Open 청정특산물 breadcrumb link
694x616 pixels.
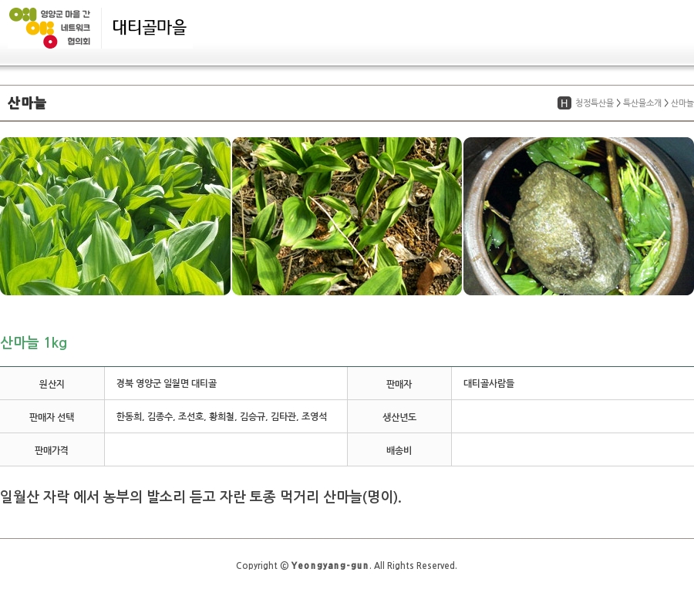594,103
